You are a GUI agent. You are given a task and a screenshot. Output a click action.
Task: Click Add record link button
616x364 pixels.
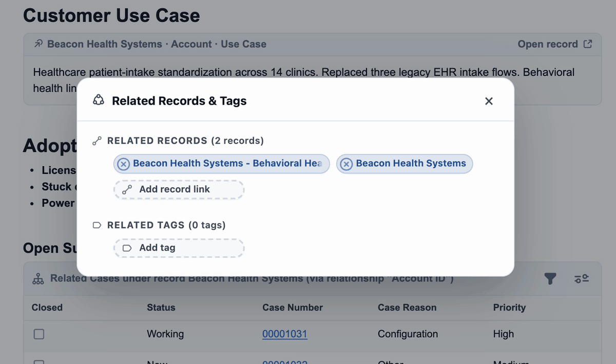[x=179, y=189]
